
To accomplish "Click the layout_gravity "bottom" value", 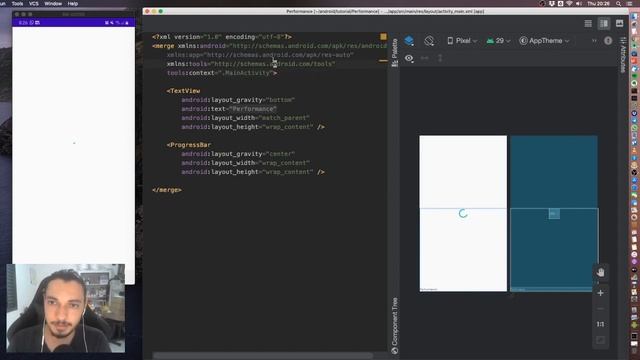I will point(280,100).
